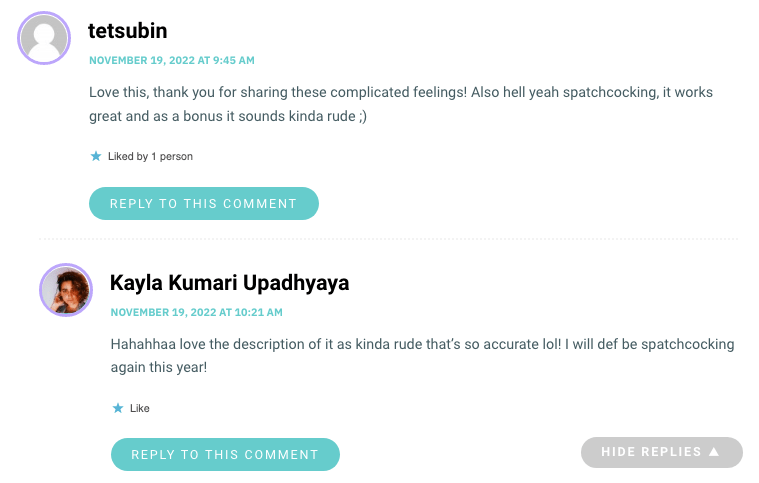759x483 pixels.
Task: Click tetsubin's default gray avatar icon
Action: [x=44, y=38]
